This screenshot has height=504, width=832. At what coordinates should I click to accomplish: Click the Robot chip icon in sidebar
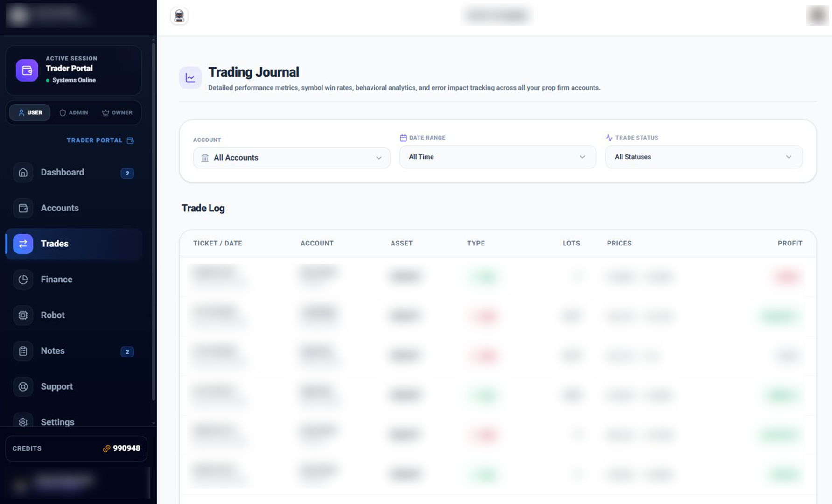point(23,315)
